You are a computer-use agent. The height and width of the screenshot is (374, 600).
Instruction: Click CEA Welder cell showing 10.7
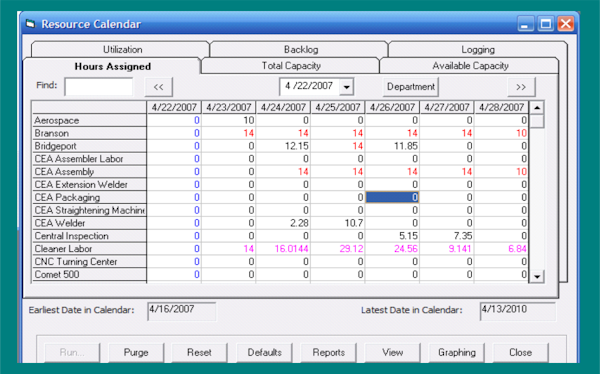click(x=338, y=223)
